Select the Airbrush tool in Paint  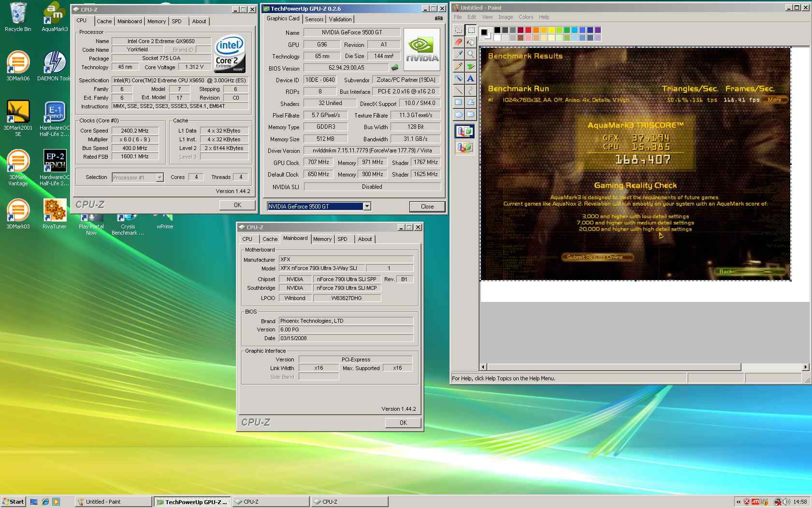[459, 78]
